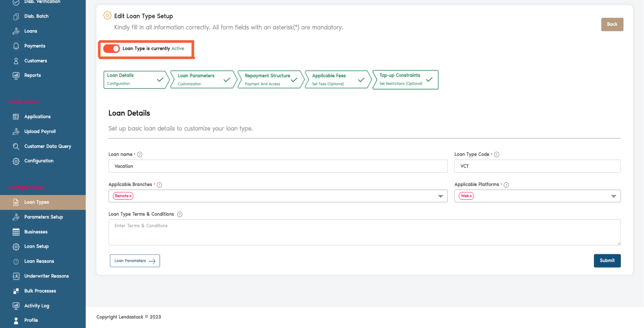Switch to the Repayment Structure step
644x328 pixels.
pyautogui.click(x=267, y=79)
